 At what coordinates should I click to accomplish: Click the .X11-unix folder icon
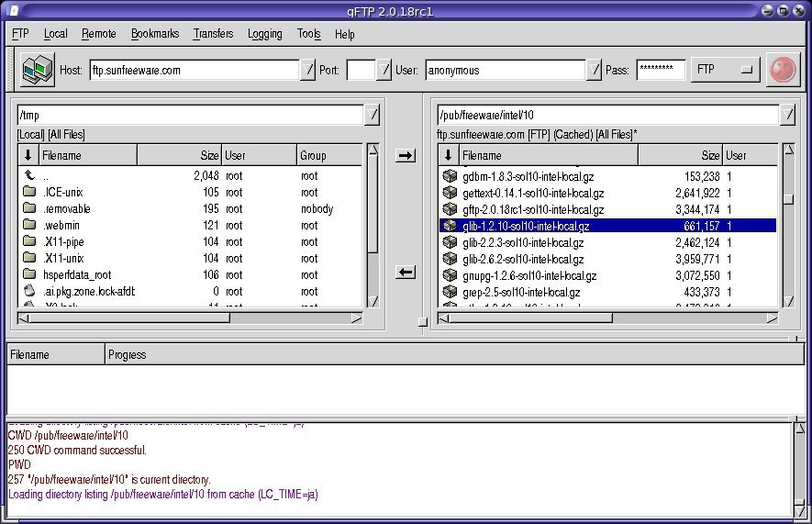click(29, 258)
